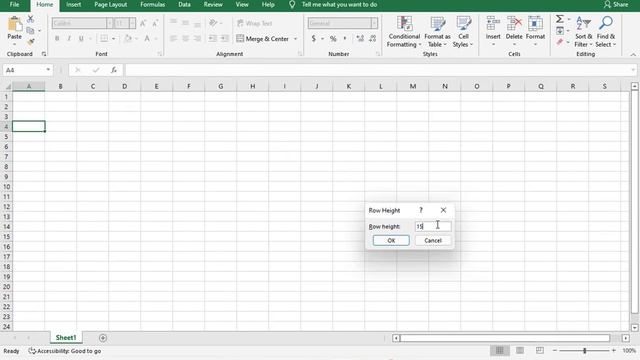
Task: Click the Delete cells icon
Action: [x=514, y=24]
